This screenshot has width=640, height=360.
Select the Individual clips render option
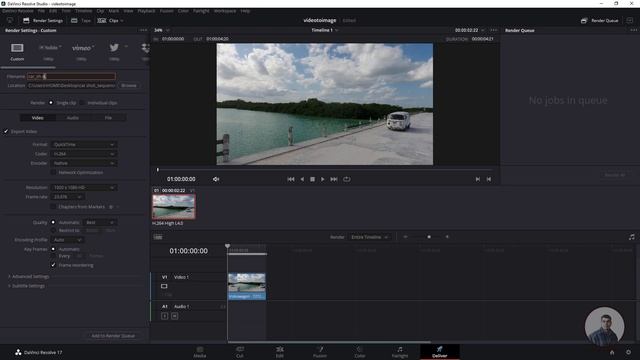coord(82,103)
